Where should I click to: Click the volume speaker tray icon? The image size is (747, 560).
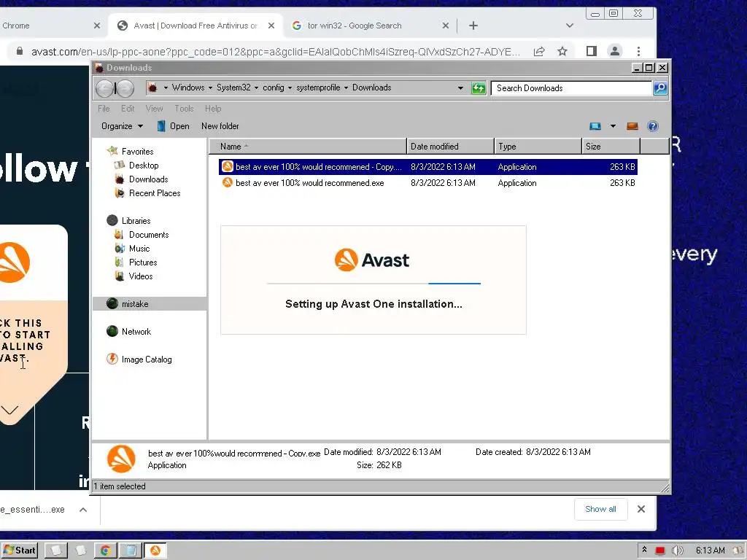[x=677, y=551]
